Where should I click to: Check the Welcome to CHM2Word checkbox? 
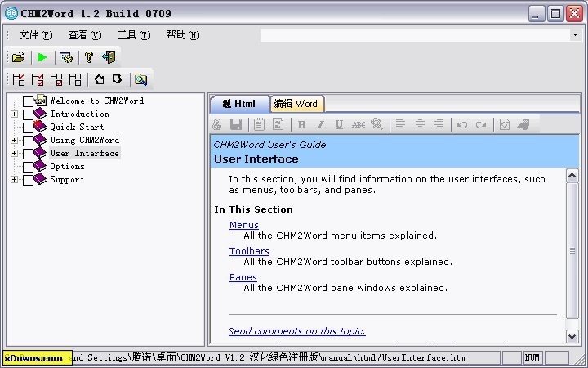28,101
